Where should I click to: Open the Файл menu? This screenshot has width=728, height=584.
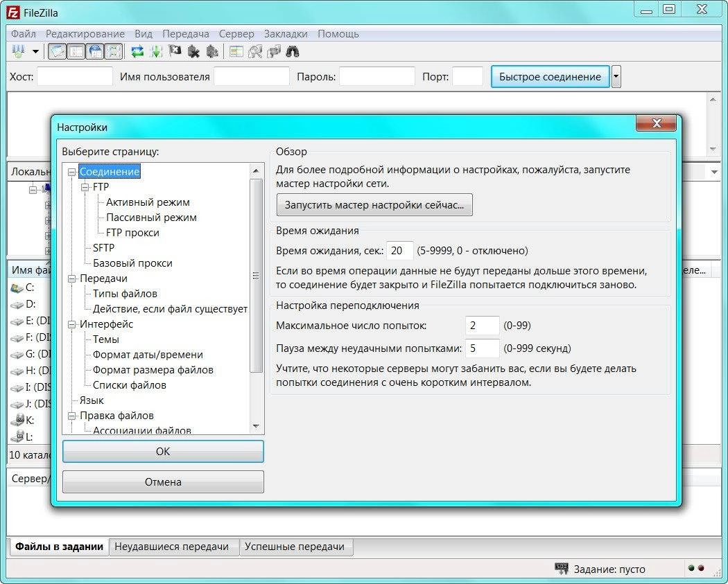click(23, 34)
